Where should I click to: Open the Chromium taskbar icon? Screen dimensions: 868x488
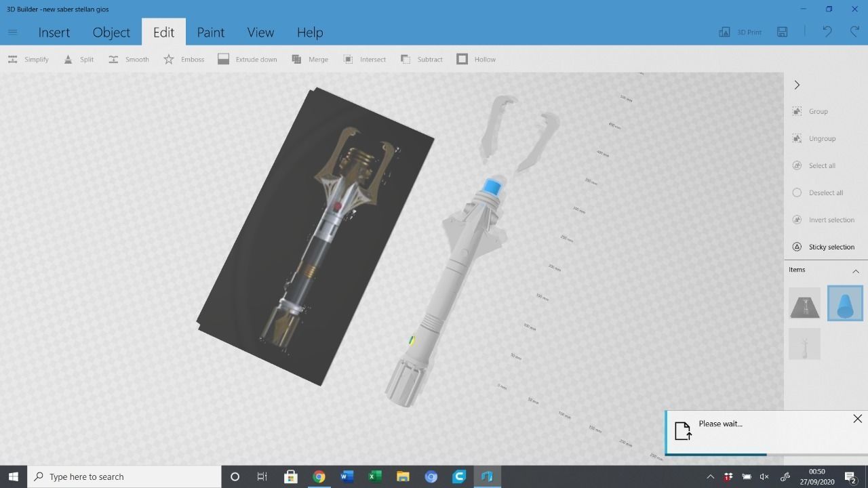pos(431,476)
